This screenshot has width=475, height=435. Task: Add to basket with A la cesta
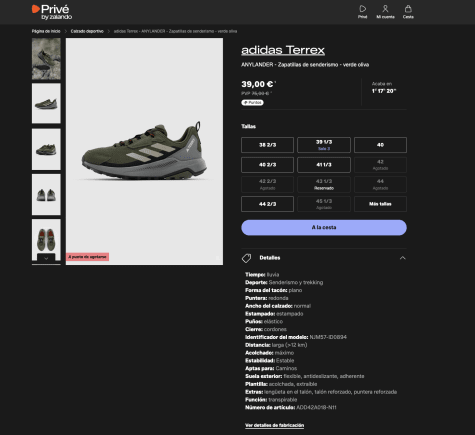pyautogui.click(x=324, y=228)
